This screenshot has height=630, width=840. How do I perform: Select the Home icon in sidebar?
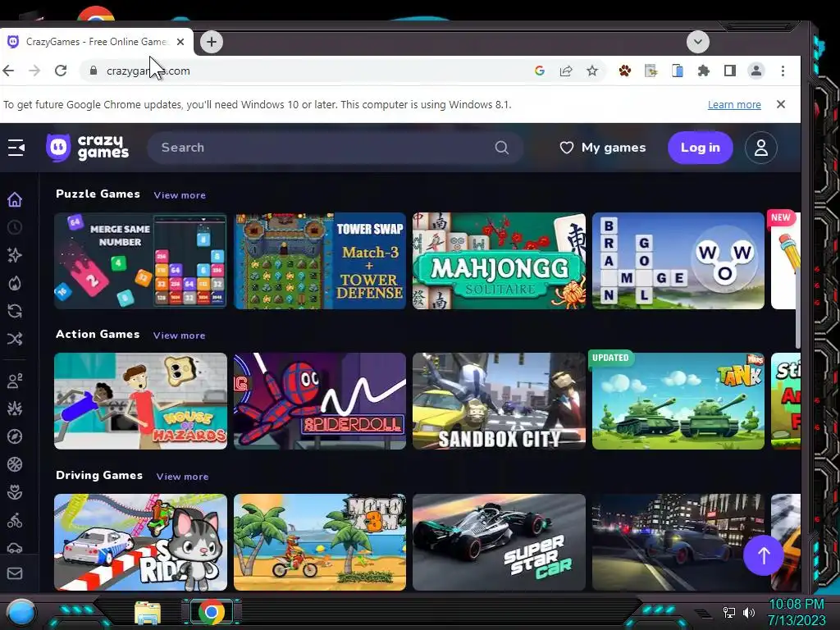click(15, 199)
